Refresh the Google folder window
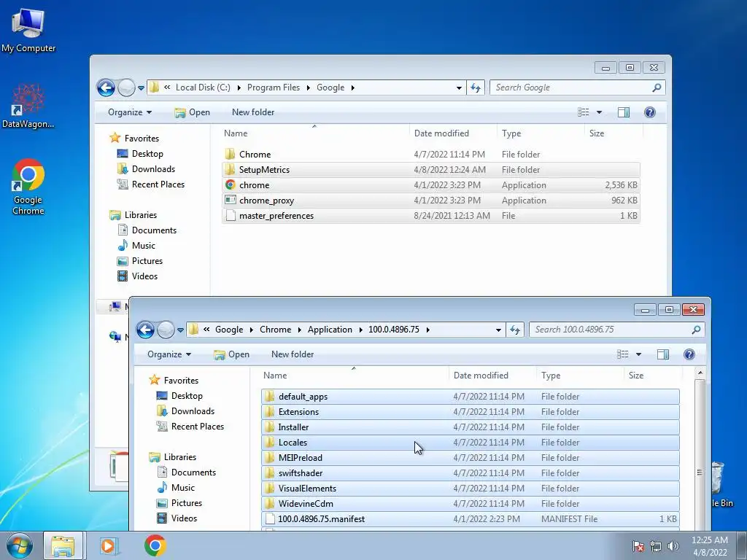 (476, 87)
